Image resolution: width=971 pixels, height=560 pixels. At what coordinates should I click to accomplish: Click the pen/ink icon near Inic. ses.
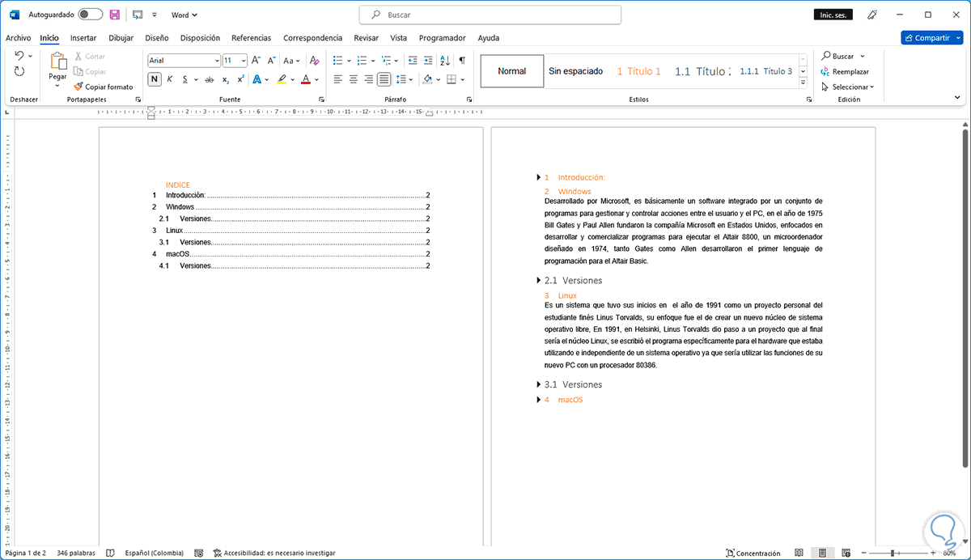pos(872,15)
